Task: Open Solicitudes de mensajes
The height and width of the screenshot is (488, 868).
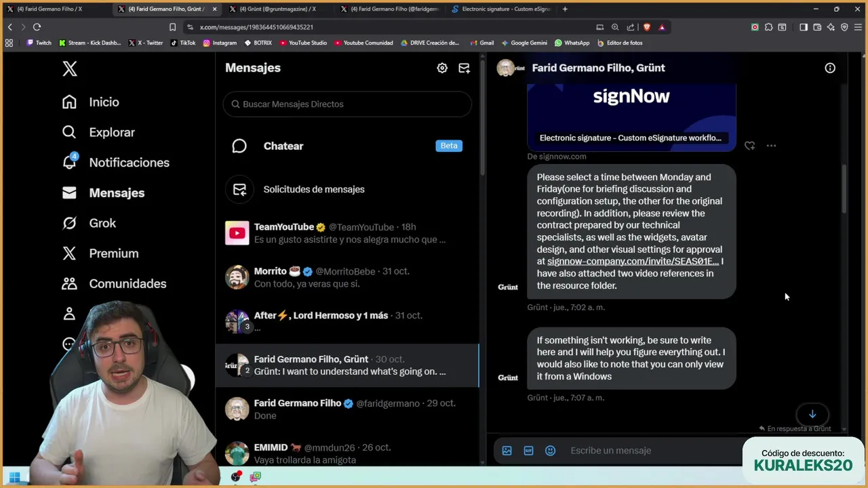Action: pos(347,189)
